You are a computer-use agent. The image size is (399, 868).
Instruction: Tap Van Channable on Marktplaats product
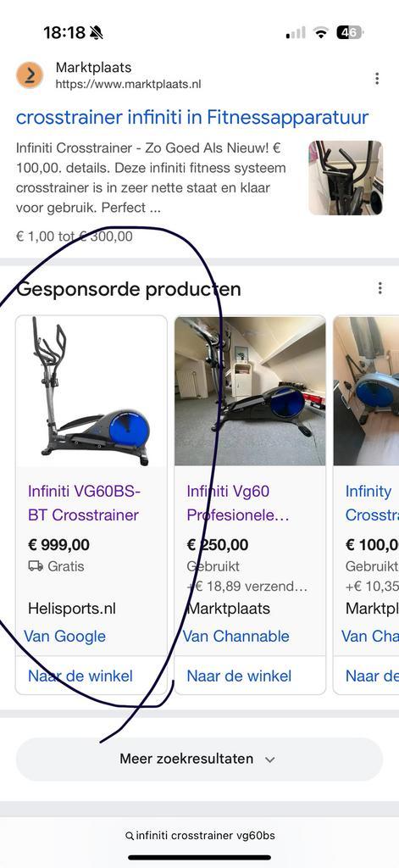click(236, 636)
